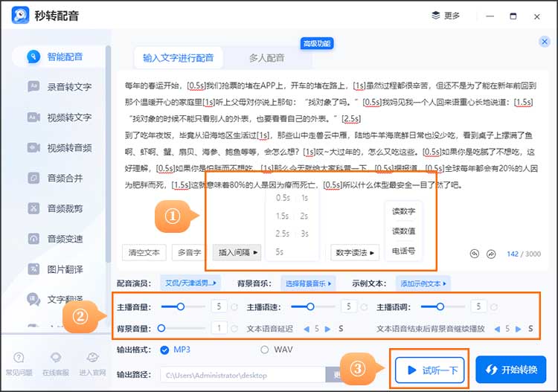Click the 秒转配音 app logo
Screen dimensions: 558x392
[x=20, y=16]
